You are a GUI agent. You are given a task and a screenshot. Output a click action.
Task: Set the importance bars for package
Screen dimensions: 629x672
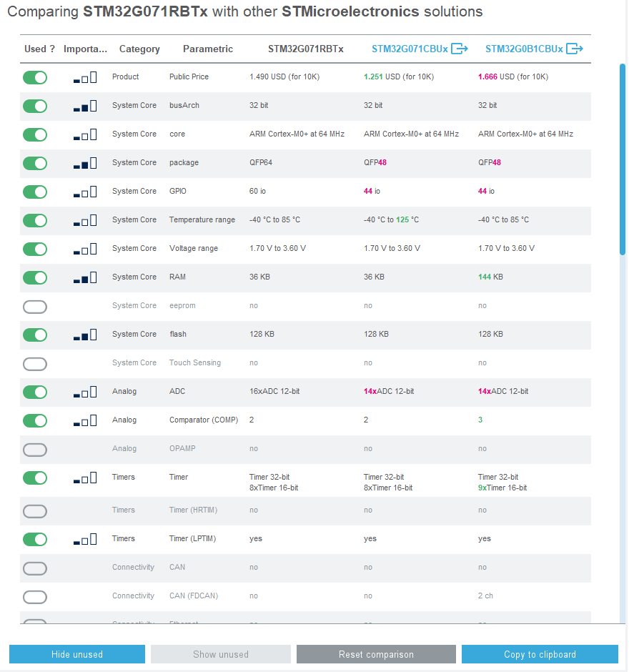[85, 163]
